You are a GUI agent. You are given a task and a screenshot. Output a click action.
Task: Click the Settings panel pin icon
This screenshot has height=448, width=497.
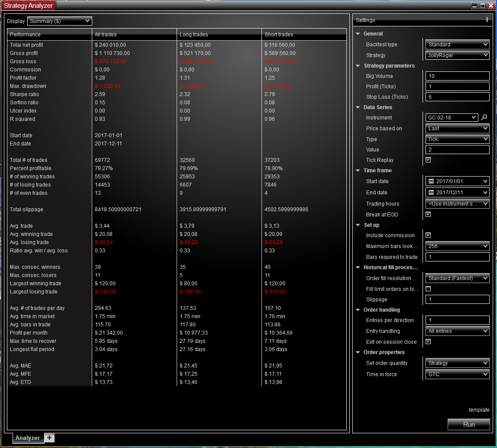pyautogui.click(x=487, y=20)
